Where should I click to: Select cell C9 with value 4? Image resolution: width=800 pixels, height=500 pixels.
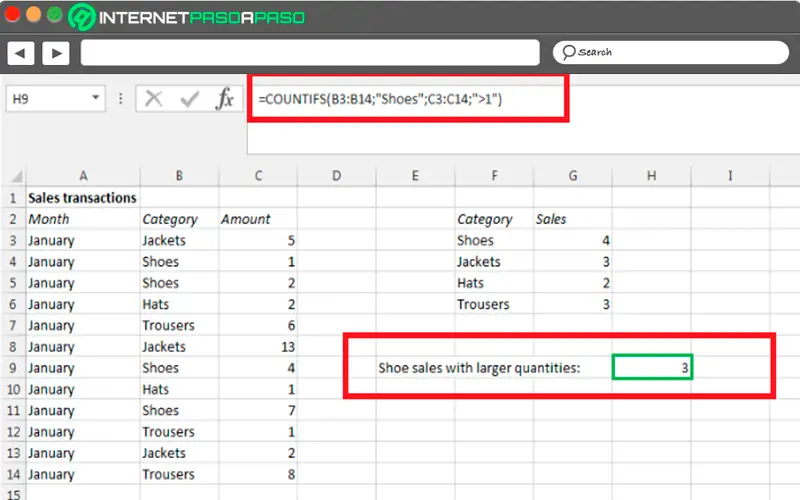(258, 368)
